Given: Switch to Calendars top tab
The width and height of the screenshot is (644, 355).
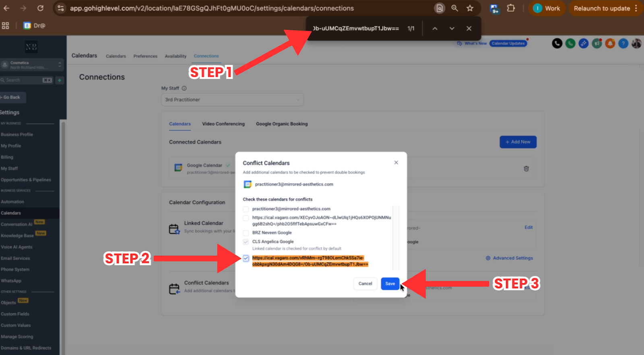Looking at the screenshot, I should tap(116, 56).
